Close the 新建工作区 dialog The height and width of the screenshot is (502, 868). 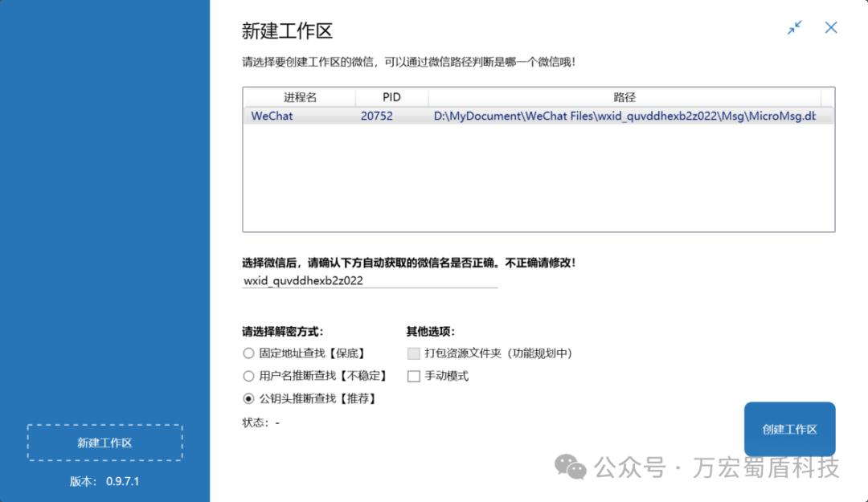tap(831, 27)
